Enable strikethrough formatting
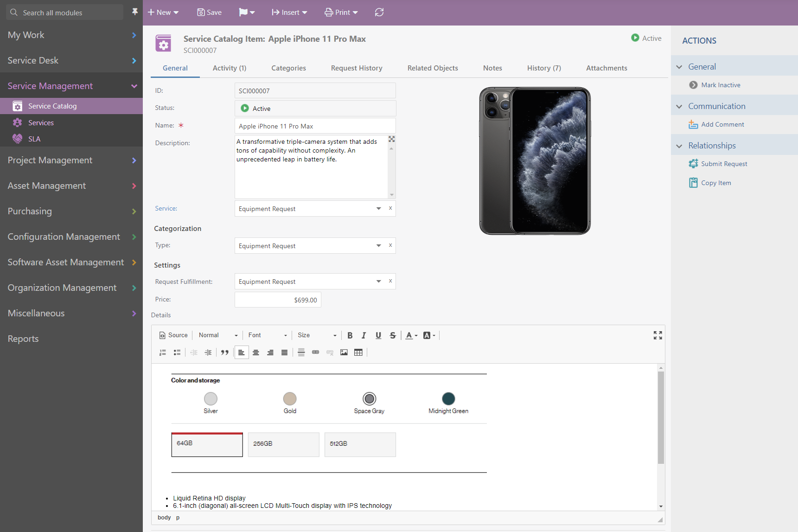Screen dimensions: 798x532 393,335
